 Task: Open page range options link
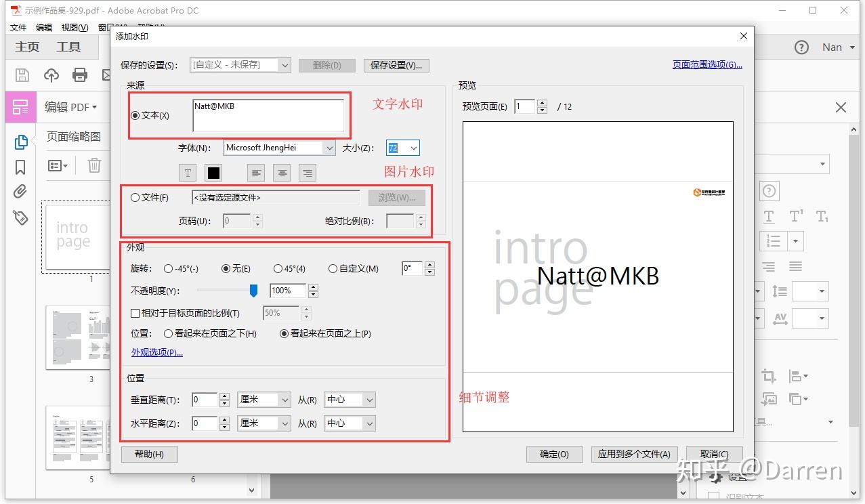pos(706,64)
